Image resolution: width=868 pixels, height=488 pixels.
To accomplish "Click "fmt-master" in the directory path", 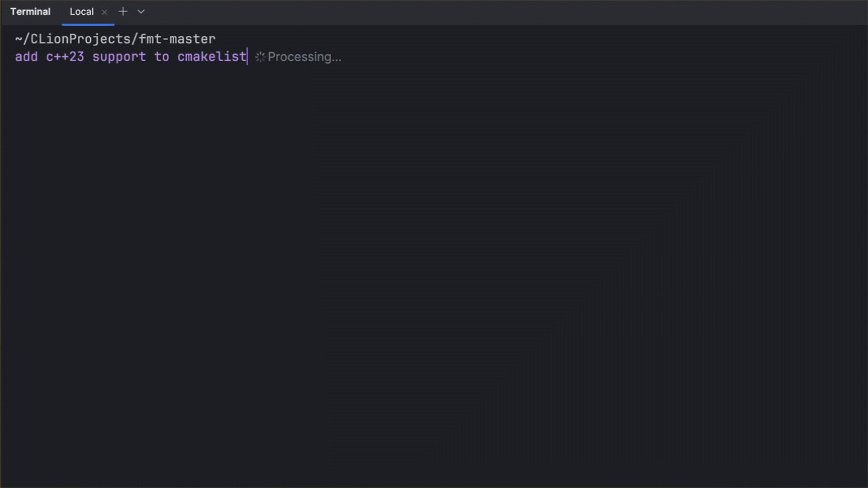I will coord(178,39).
